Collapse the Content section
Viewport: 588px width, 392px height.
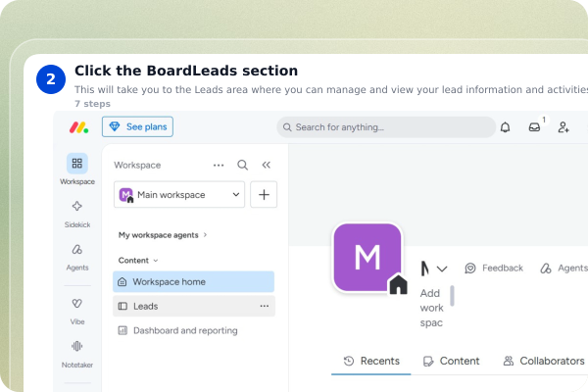(x=138, y=261)
